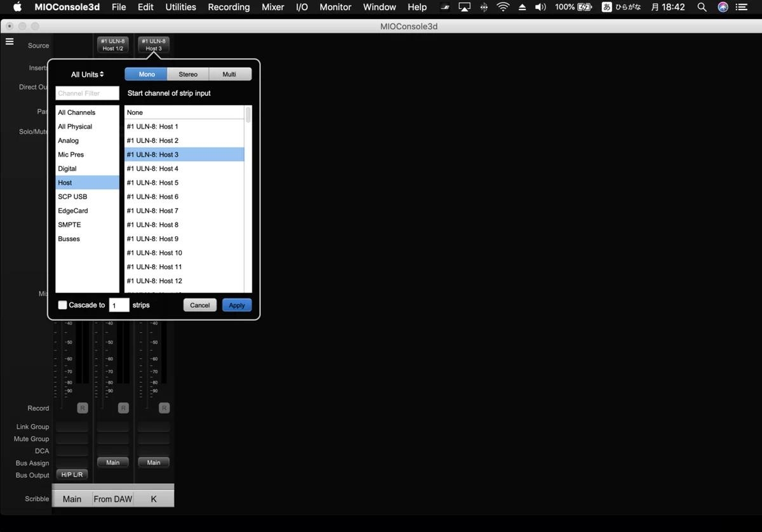762x532 pixels.
Task: Open the Utilities menu
Action: (x=181, y=7)
